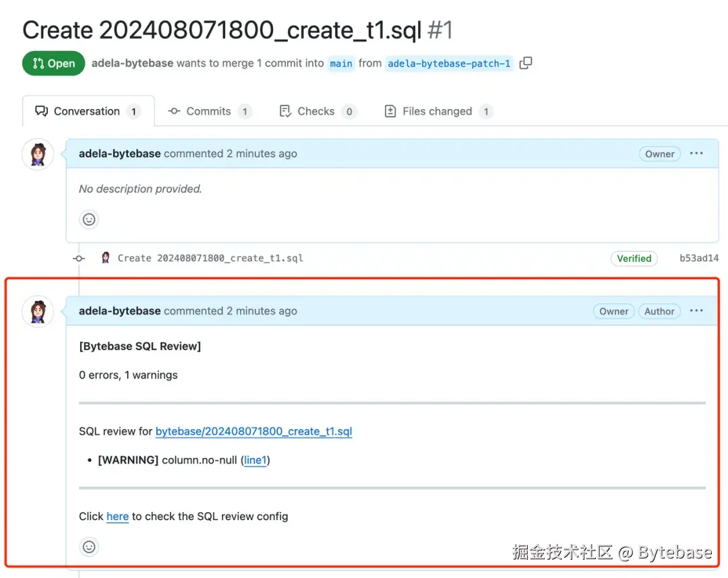Viewport: 728px width, 578px height.
Task: Open commit hash b53ad14
Action: (699, 259)
